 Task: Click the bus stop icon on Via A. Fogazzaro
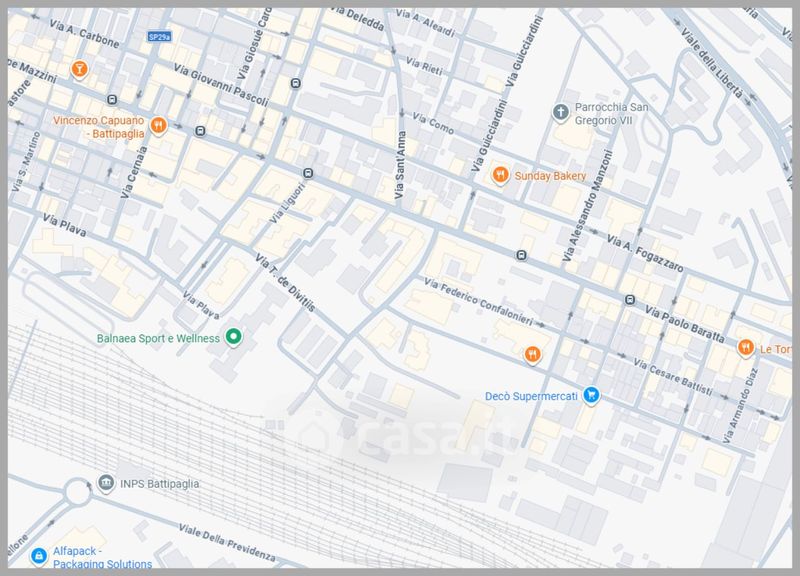[521, 255]
